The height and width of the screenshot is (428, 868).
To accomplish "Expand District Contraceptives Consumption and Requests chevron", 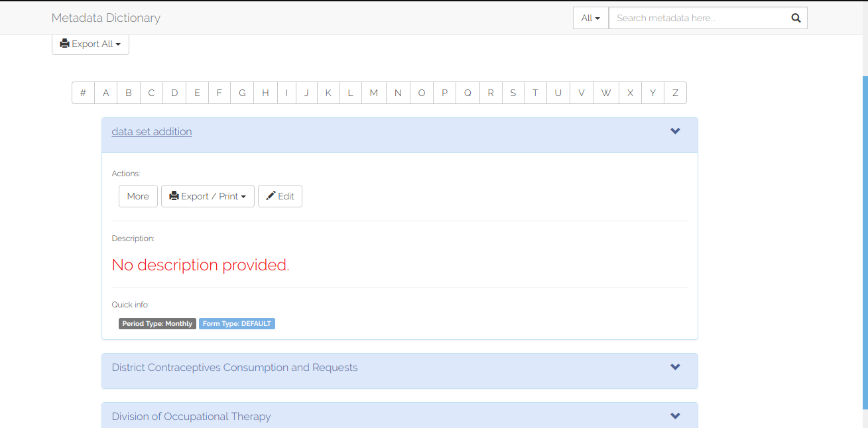I will 675,367.
